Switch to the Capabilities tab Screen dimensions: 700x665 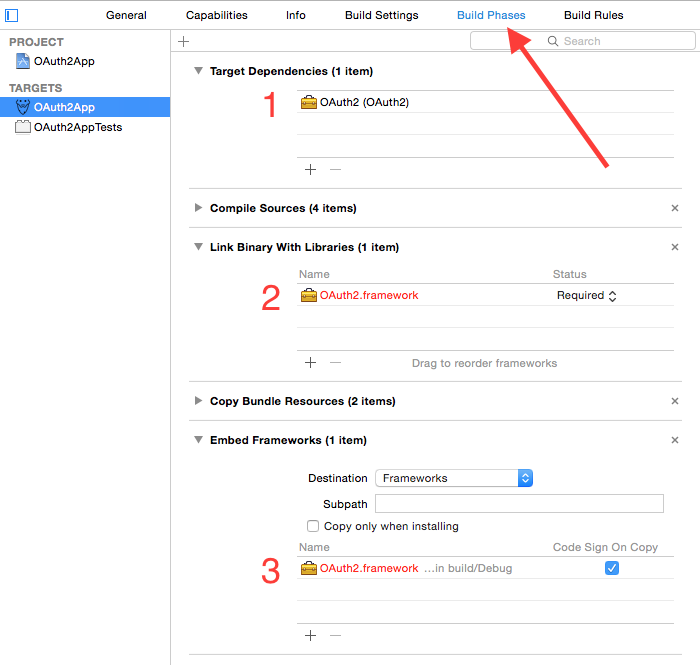[217, 15]
